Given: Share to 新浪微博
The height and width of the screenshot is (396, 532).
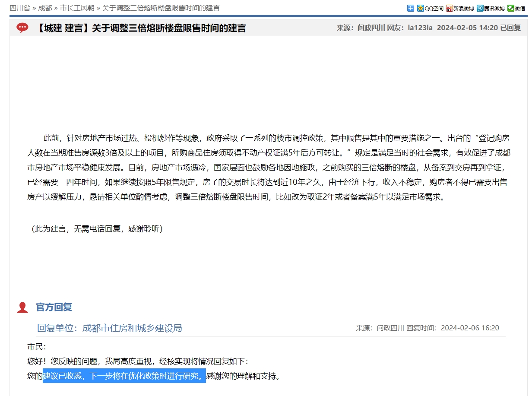Looking at the screenshot, I should (x=460, y=8).
